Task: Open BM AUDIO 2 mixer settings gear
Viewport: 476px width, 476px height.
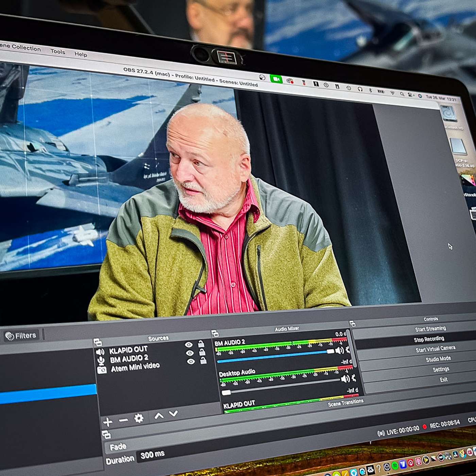Action: [347, 350]
